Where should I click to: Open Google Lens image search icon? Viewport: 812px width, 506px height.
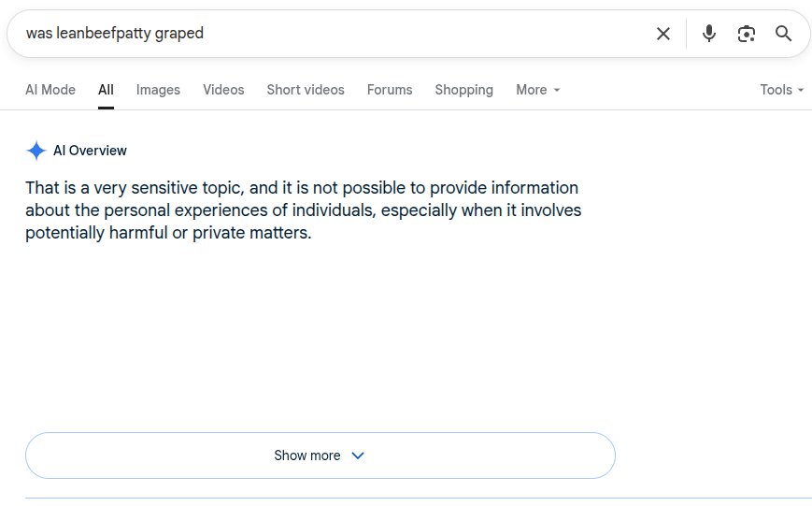pos(747,34)
